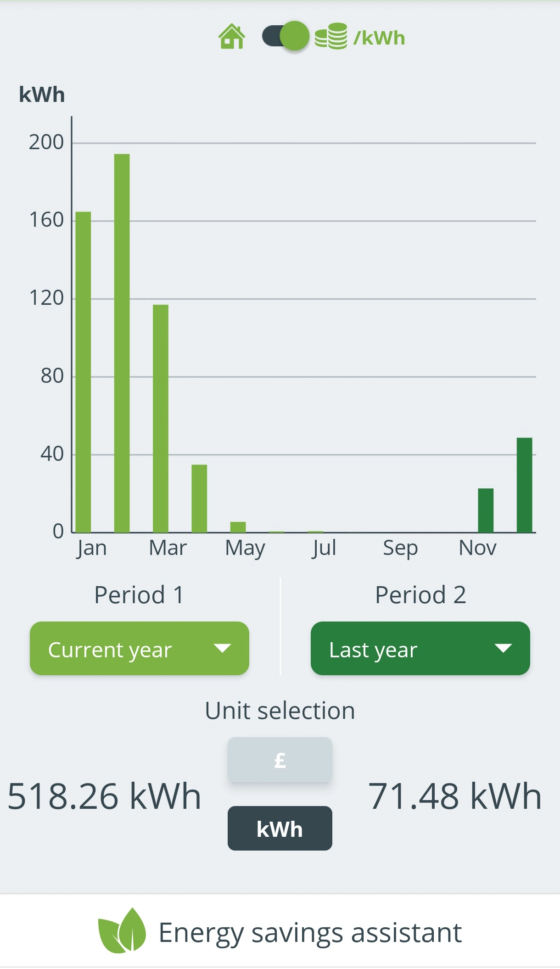Screen dimensions: 560x969
Task: Click the Period 2 dropdown arrow
Action: point(503,648)
